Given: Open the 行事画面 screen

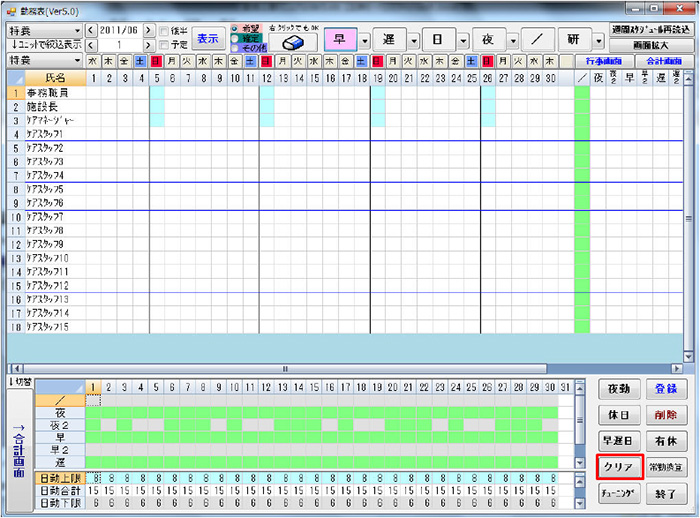Looking at the screenshot, I should coord(604,61).
